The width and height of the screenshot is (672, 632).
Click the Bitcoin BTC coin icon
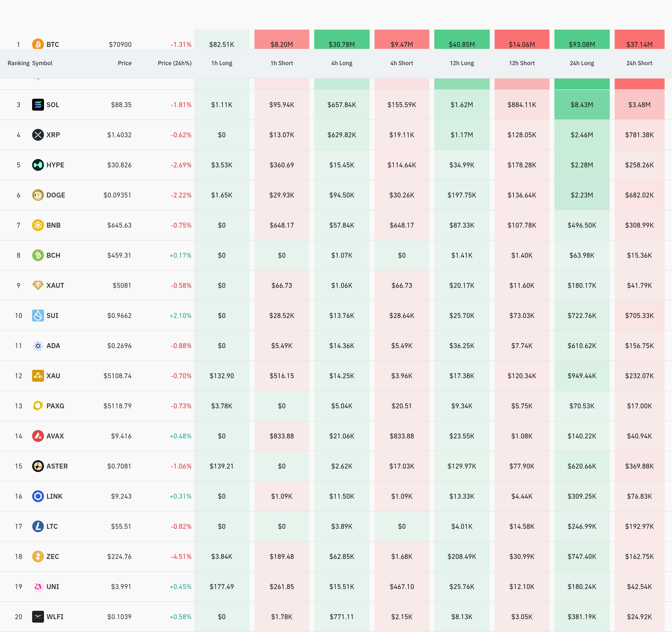(x=38, y=44)
